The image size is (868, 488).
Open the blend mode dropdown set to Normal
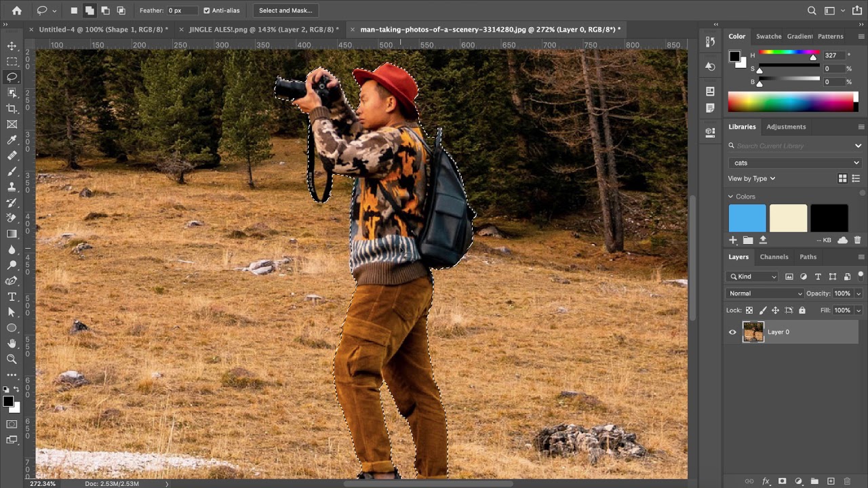tap(765, 293)
